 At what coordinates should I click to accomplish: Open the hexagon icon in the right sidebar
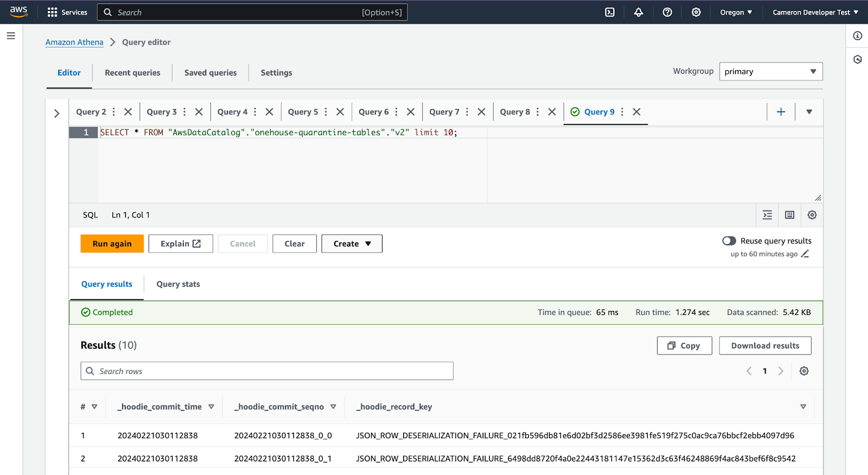coord(857,59)
